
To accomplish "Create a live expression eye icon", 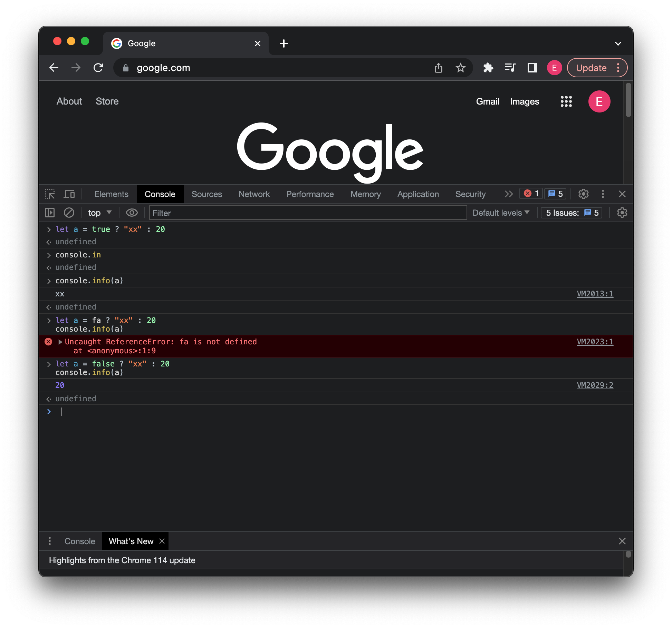I will point(132,213).
